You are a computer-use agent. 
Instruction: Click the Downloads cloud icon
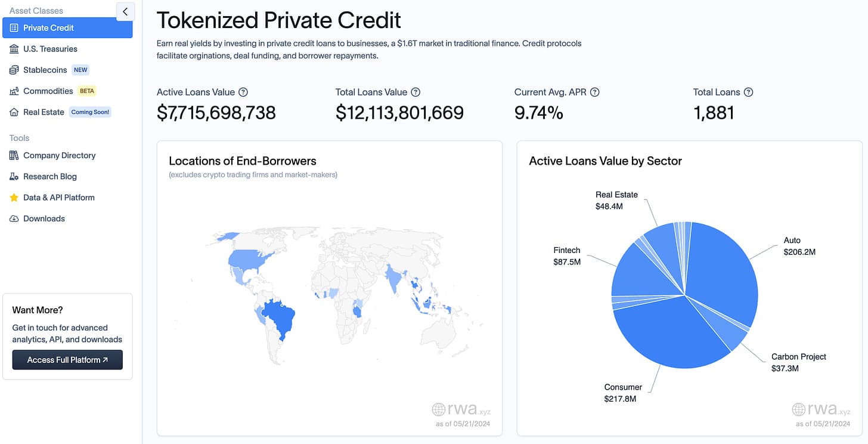pos(14,219)
